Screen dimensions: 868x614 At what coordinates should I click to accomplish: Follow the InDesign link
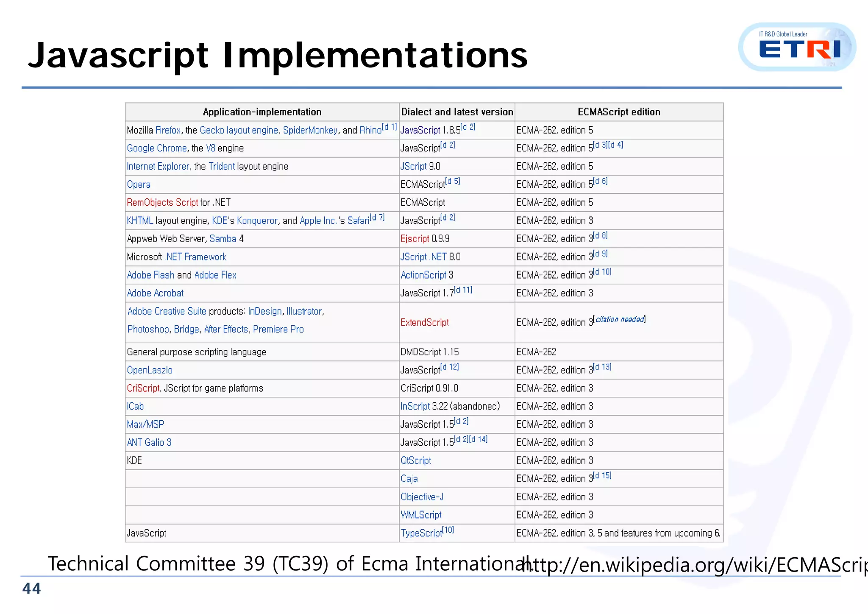(265, 311)
